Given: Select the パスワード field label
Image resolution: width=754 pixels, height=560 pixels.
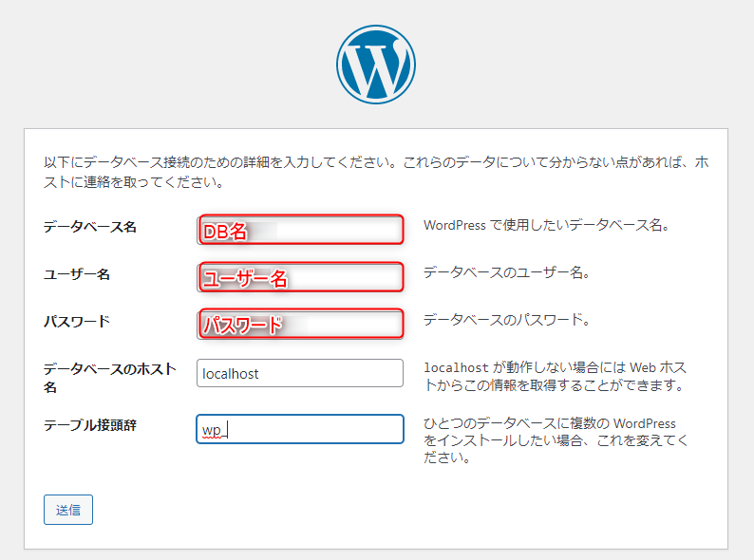Looking at the screenshot, I should 77,321.
